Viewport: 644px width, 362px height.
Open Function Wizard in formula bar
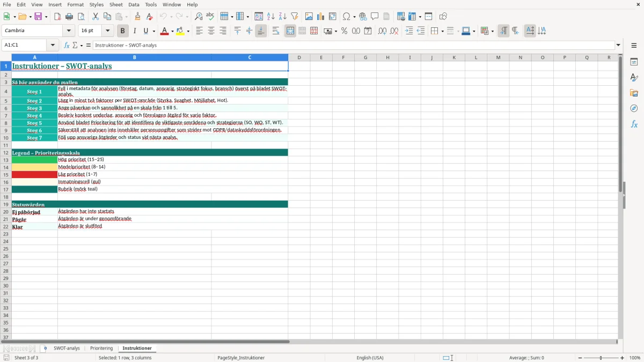pyautogui.click(x=67, y=46)
